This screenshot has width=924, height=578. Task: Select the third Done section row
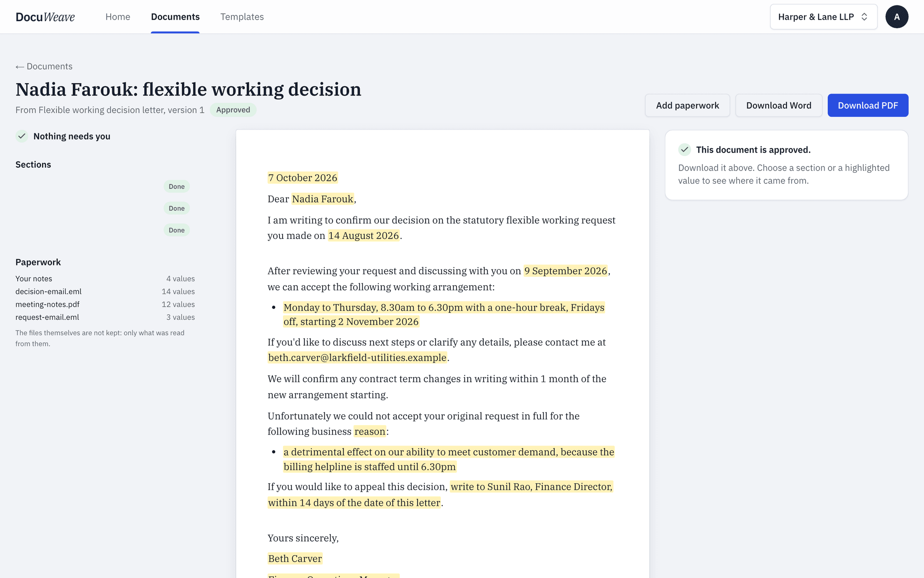[x=105, y=230]
